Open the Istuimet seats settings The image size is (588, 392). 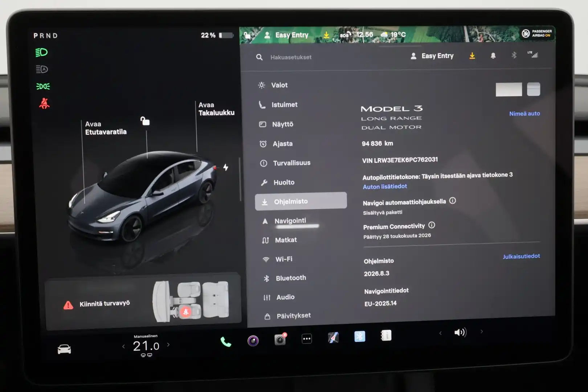(x=278, y=105)
